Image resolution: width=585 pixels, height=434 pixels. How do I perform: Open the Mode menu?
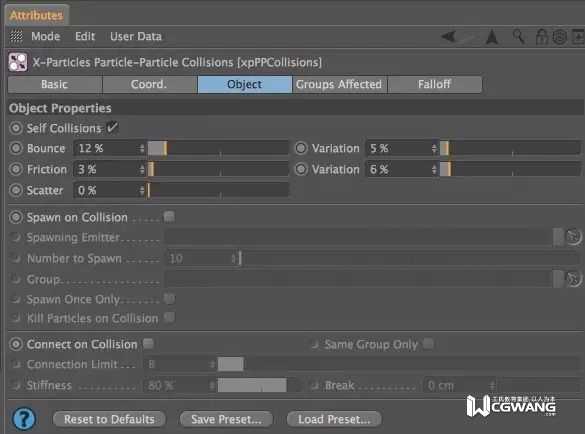(x=46, y=36)
